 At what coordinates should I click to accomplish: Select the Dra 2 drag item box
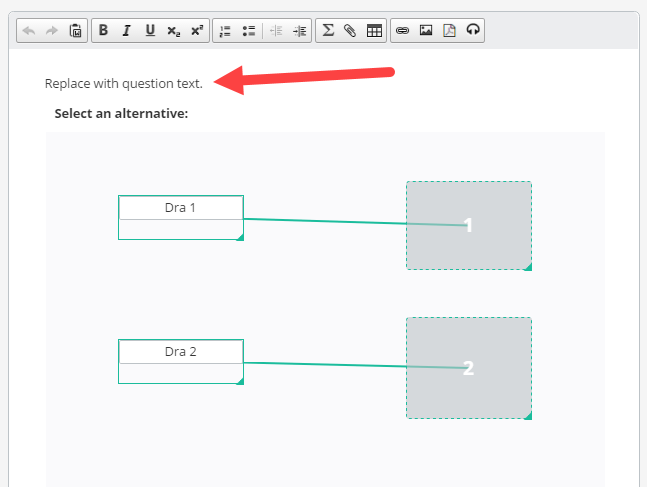181,362
